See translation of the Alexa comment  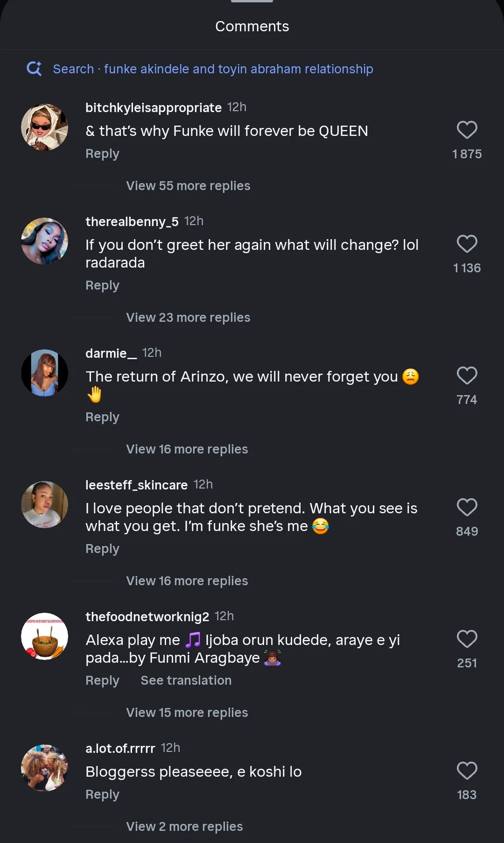tap(186, 680)
